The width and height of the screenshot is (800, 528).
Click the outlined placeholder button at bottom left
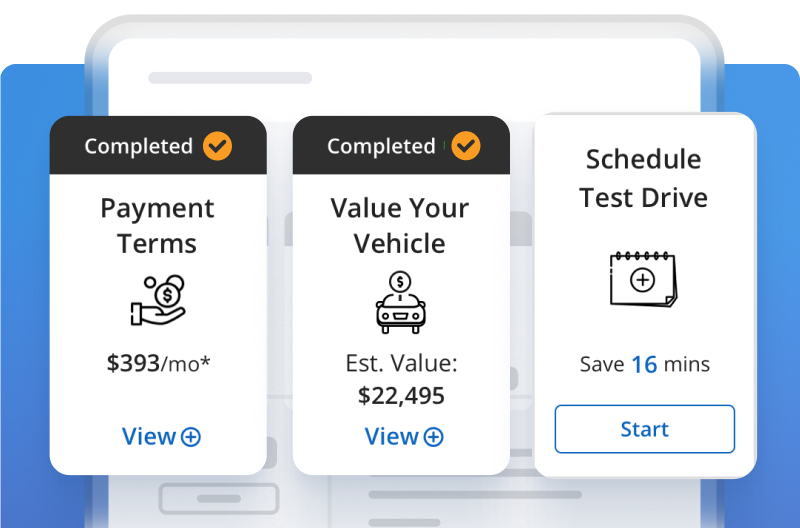[219, 498]
